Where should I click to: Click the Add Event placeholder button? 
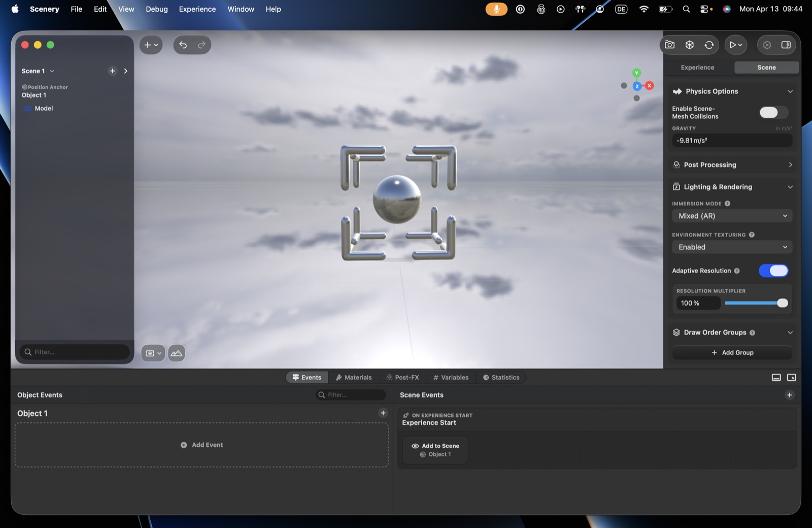[201, 445]
